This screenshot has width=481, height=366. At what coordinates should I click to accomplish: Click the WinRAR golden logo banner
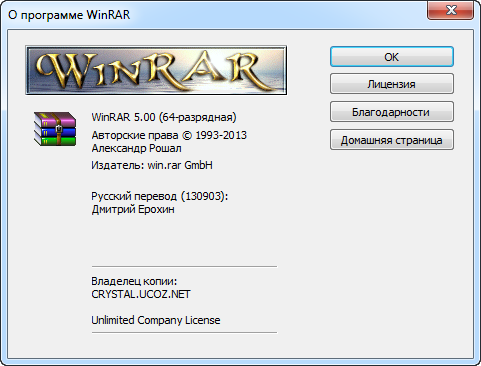[156, 70]
